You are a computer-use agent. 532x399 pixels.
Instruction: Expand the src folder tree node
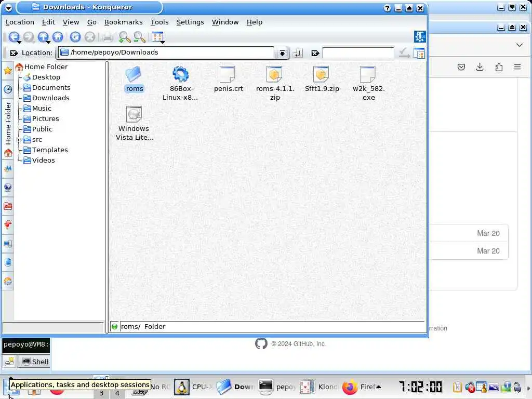coord(19,140)
